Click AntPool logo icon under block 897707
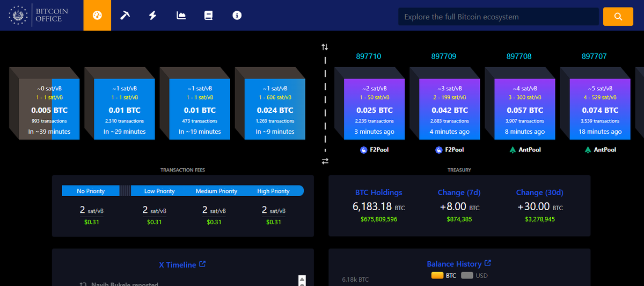 point(588,150)
